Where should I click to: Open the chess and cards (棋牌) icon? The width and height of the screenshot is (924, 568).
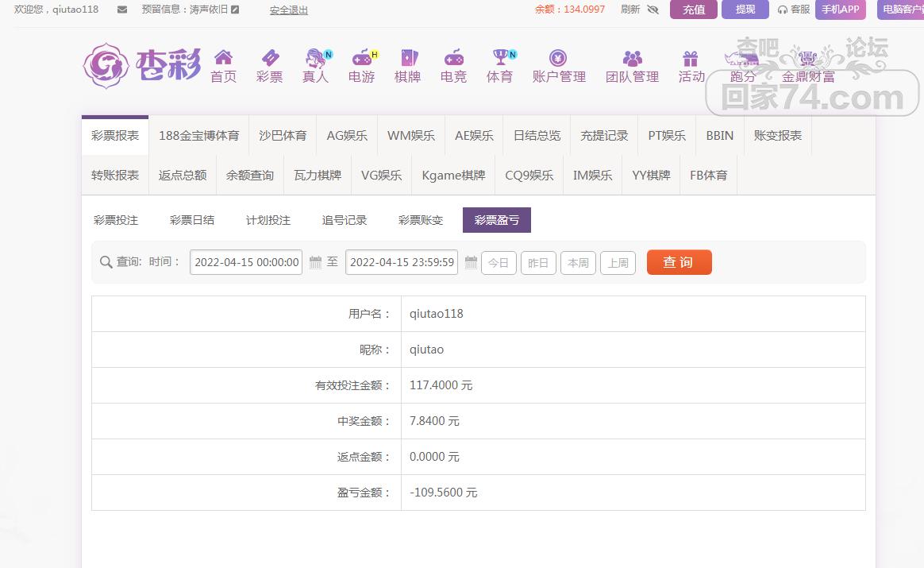click(408, 58)
